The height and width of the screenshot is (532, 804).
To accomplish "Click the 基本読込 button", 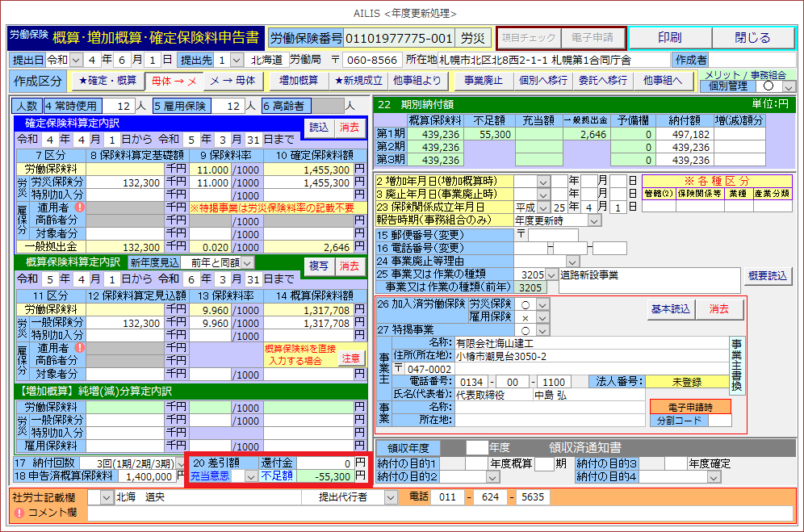I will coord(670,309).
